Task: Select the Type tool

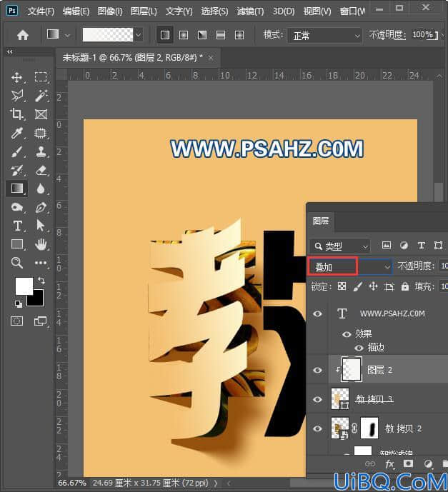Action: pyautogui.click(x=17, y=226)
